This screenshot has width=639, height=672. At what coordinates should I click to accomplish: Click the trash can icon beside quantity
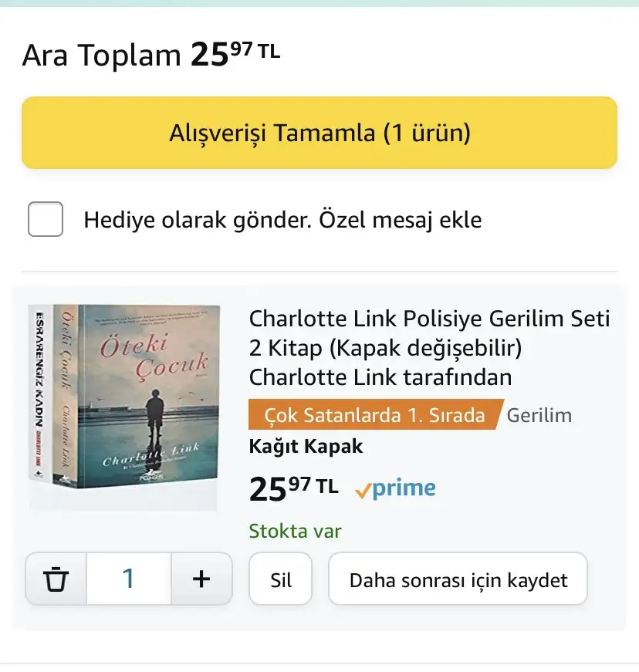pyautogui.click(x=56, y=579)
